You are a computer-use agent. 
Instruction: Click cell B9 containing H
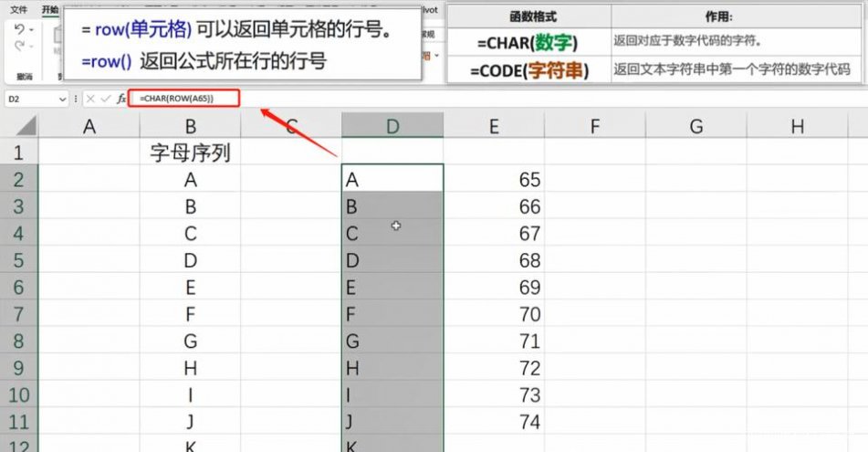(191, 368)
